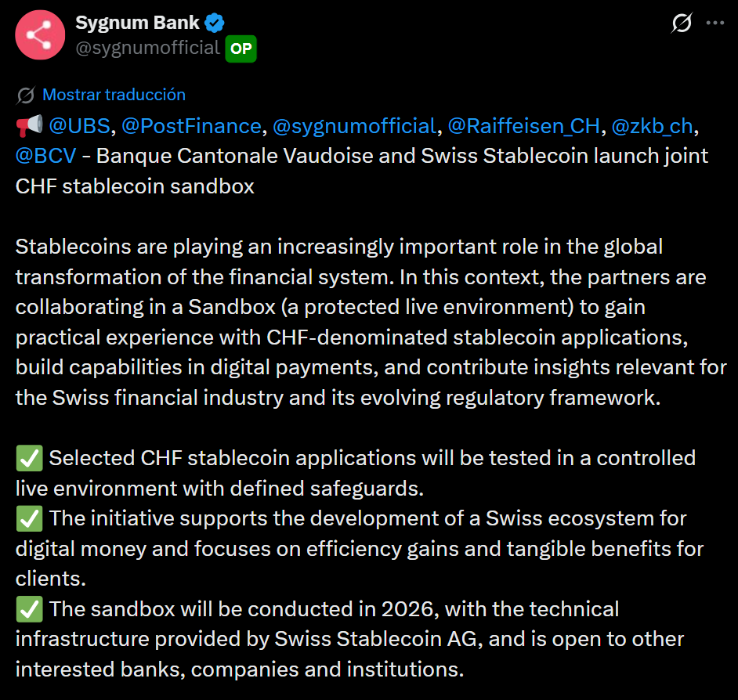The width and height of the screenshot is (738, 700).
Task: Click the green checkmark beside the 2026 sandbox line
Action: 29,608
